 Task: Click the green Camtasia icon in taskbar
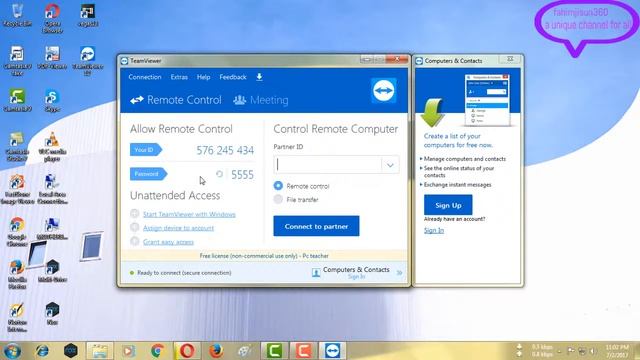(274, 351)
